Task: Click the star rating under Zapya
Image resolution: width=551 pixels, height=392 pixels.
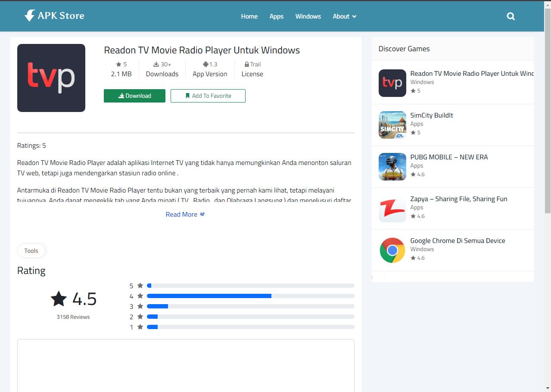Action: (417, 216)
